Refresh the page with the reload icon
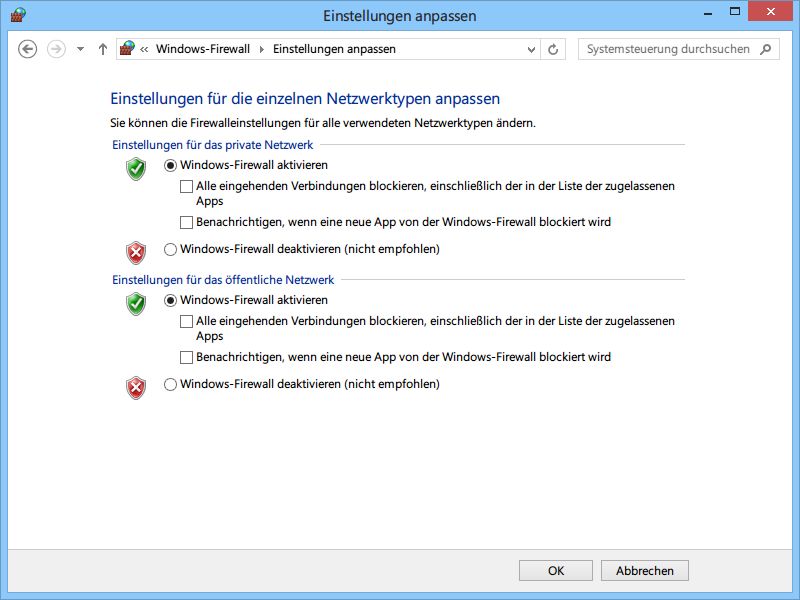The width and height of the screenshot is (800, 600). (x=553, y=49)
